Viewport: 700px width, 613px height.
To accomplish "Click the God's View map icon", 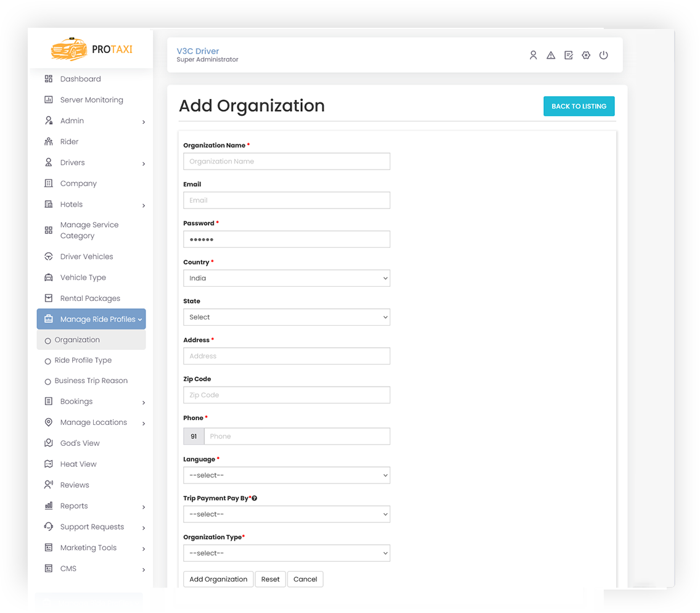I will [49, 443].
